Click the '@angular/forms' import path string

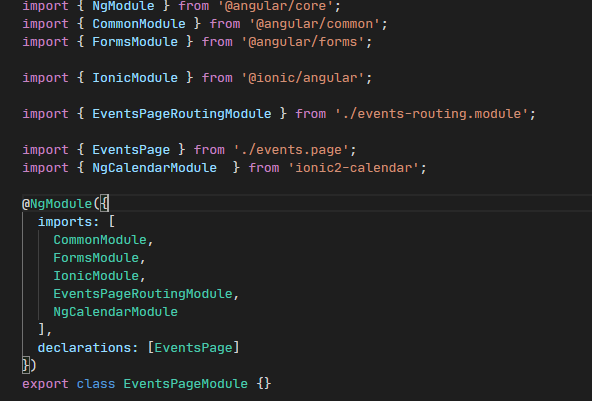[x=303, y=42]
